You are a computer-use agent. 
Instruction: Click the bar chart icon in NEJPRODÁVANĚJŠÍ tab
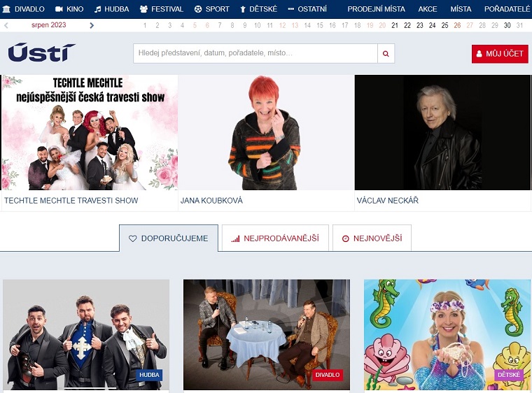235,238
